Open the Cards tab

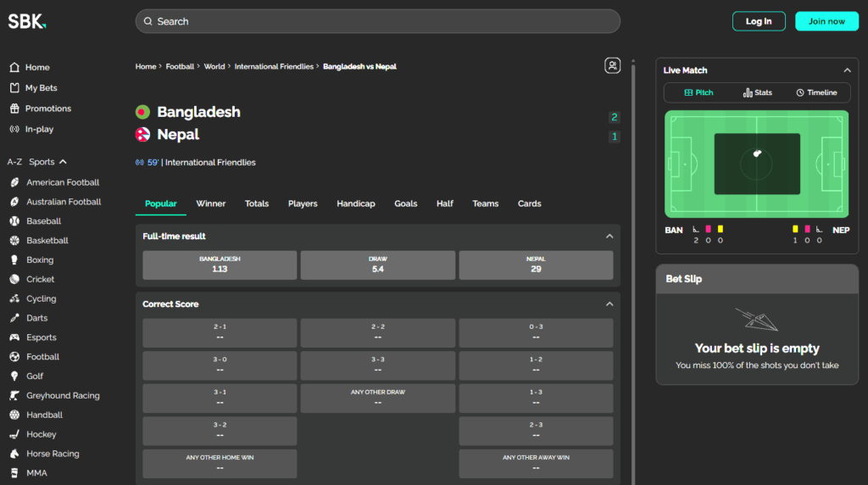529,203
